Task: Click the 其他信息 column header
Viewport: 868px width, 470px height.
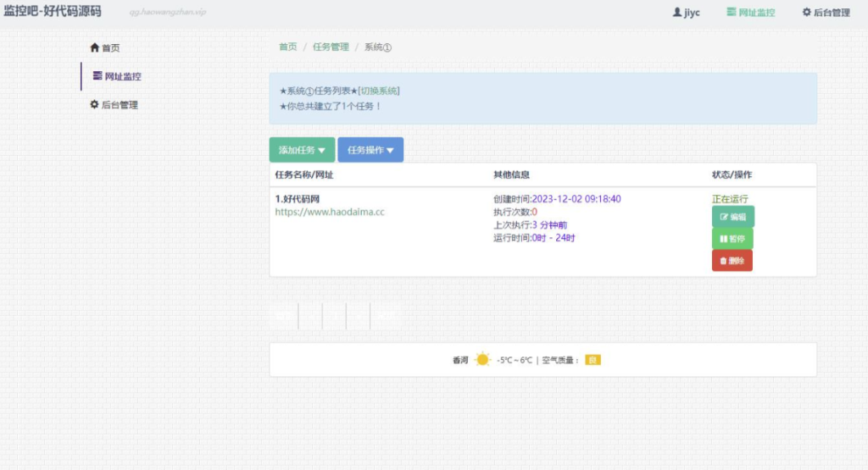Action: click(x=511, y=174)
